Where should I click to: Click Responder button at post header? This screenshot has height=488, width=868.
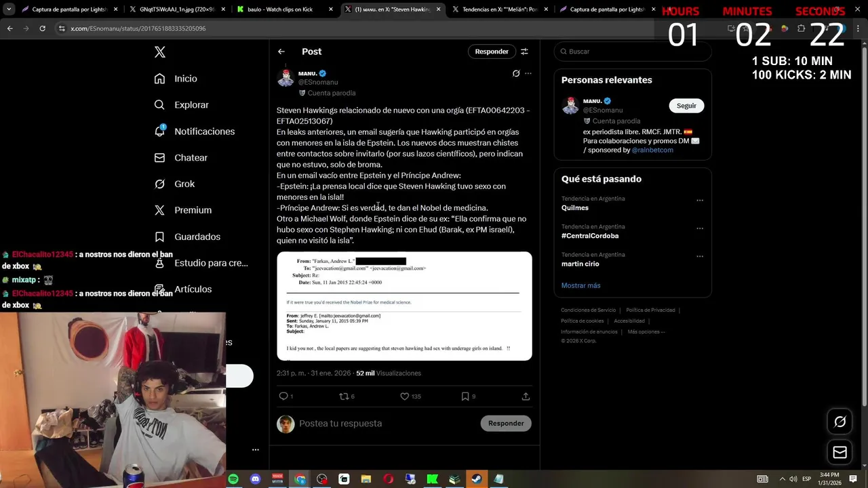click(492, 52)
